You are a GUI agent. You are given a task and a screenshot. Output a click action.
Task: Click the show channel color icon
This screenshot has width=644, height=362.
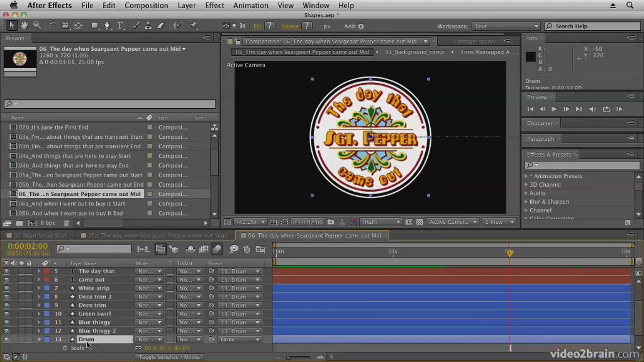click(x=353, y=222)
